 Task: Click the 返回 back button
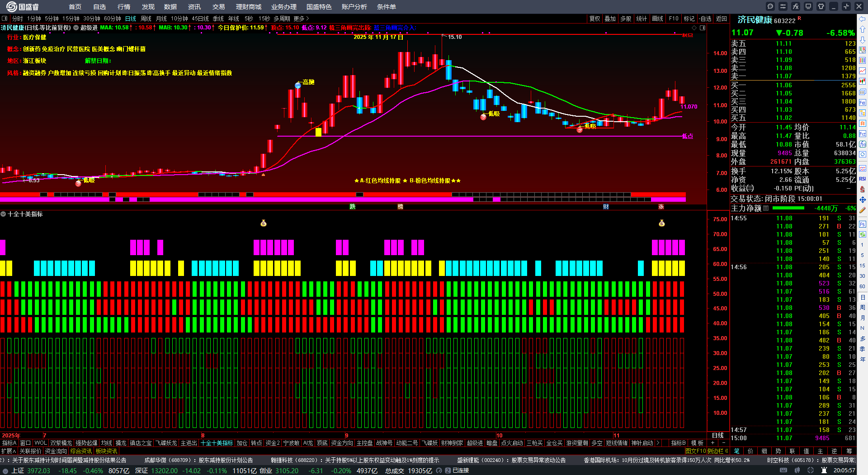(x=722, y=19)
